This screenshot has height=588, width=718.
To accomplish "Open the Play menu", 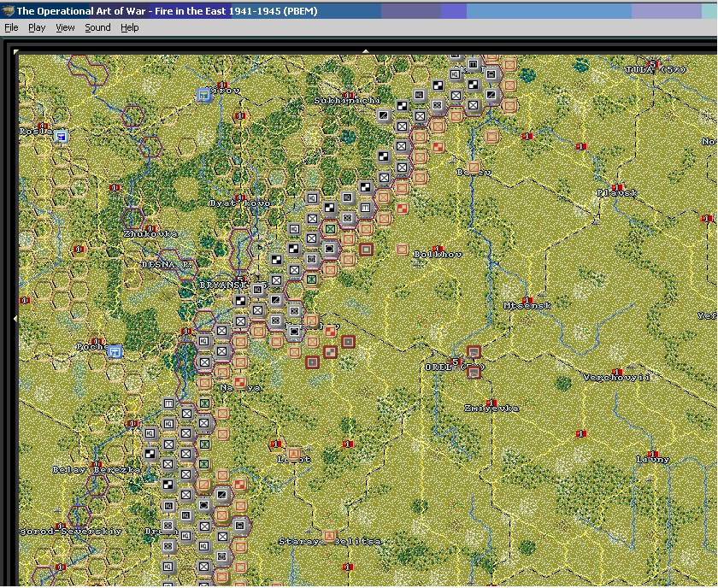I will (37, 27).
